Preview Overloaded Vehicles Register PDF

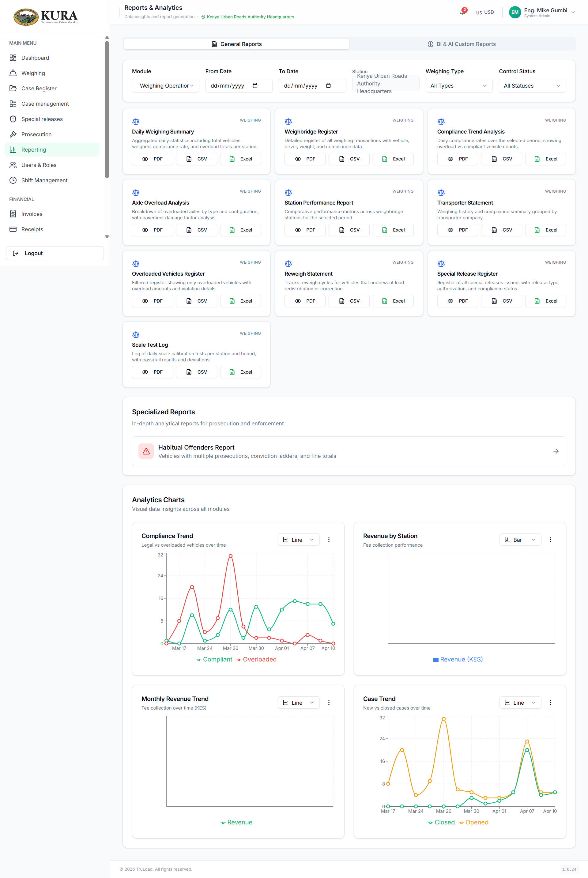[152, 301]
